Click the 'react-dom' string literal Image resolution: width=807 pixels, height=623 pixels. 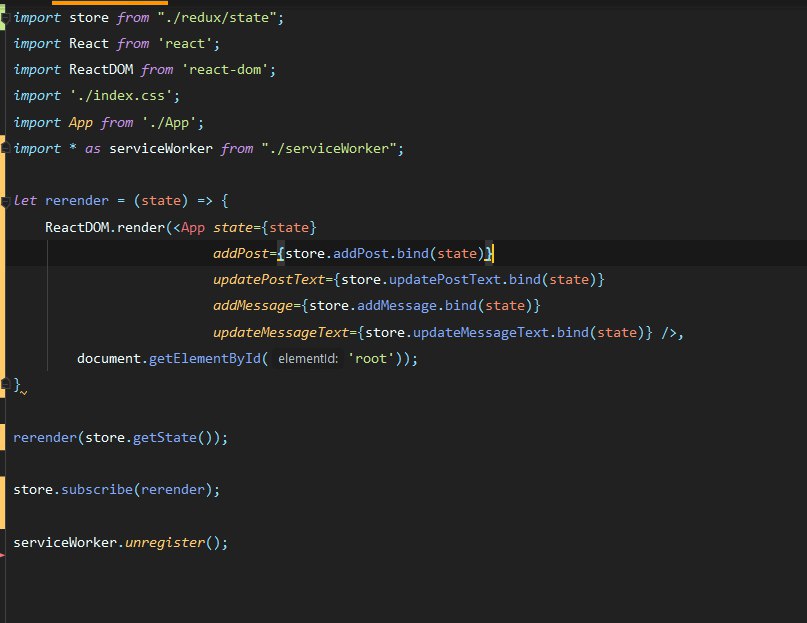(x=225, y=70)
